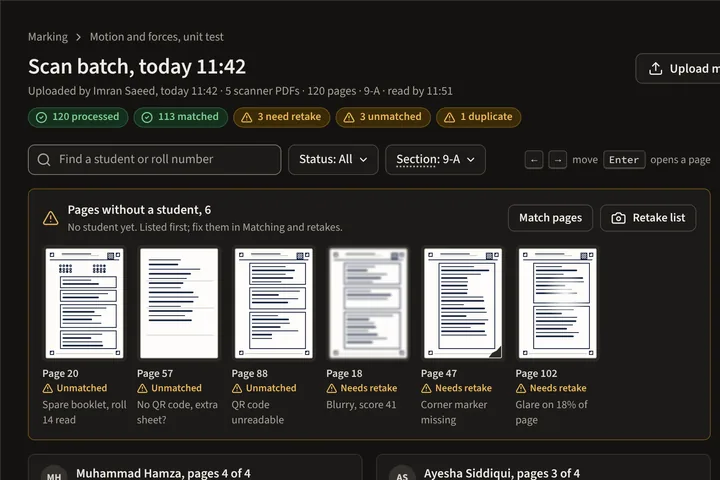720x480 pixels.
Task: Focus the Find a student or roll number field
Action: coord(154,159)
